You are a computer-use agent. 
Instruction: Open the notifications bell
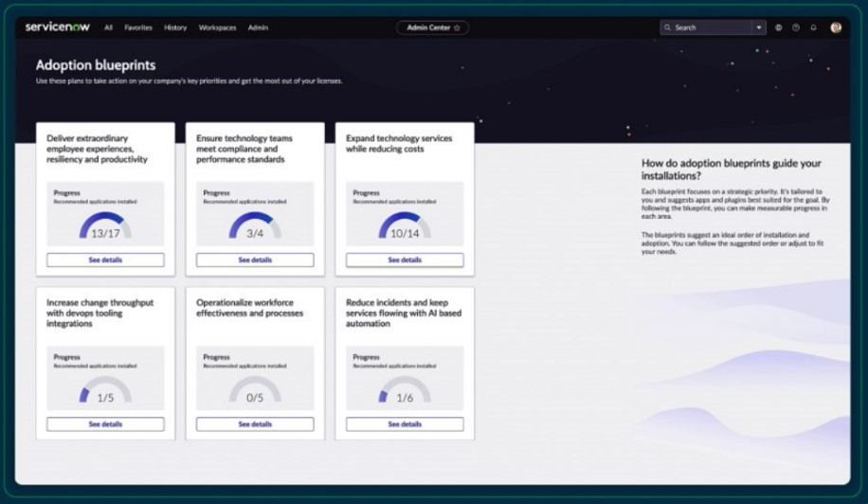(x=813, y=28)
